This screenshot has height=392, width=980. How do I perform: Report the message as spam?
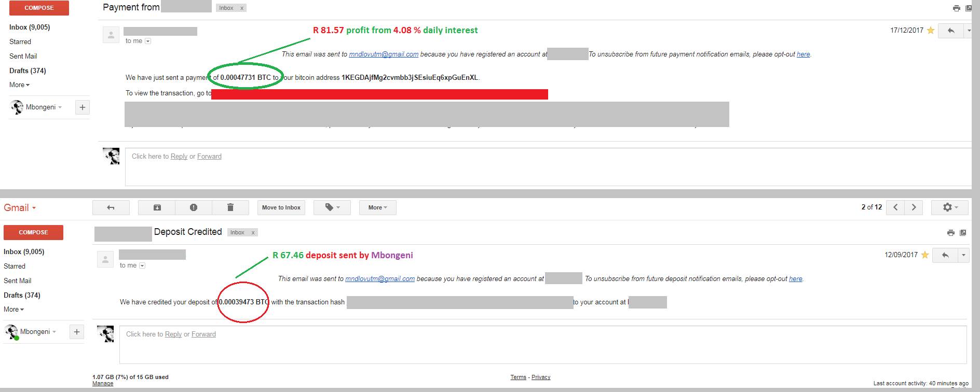coord(194,207)
